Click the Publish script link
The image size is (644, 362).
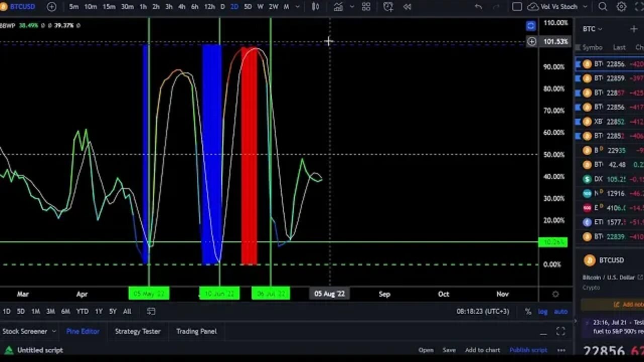coord(528,350)
